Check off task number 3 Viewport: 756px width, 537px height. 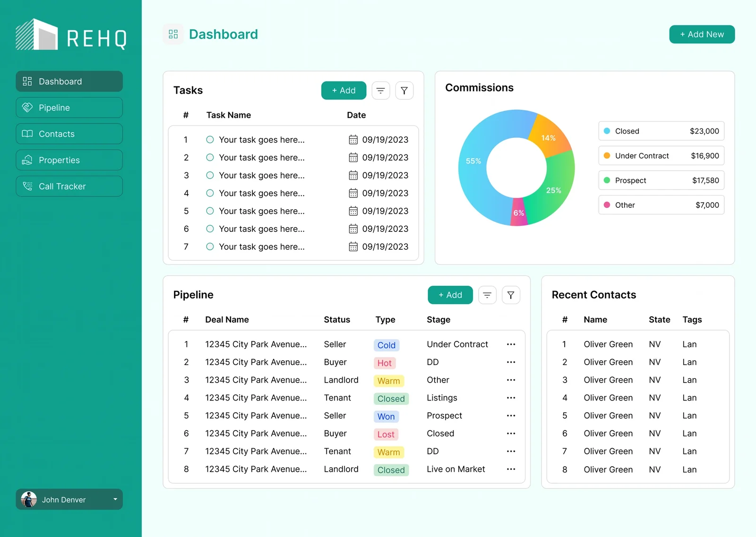(x=210, y=175)
